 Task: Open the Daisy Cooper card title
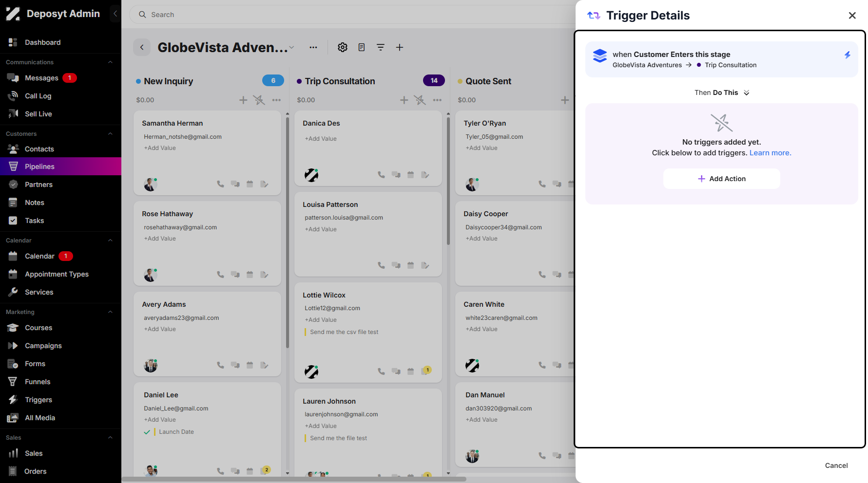(x=485, y=214)
